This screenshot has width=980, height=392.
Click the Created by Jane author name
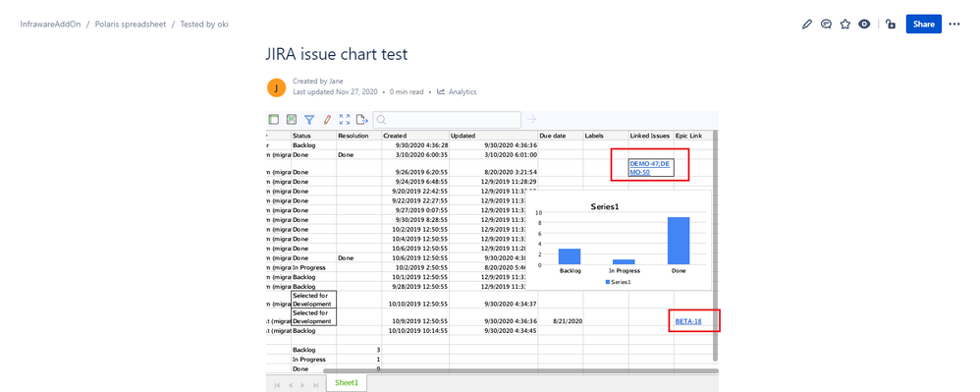point(318,82)
